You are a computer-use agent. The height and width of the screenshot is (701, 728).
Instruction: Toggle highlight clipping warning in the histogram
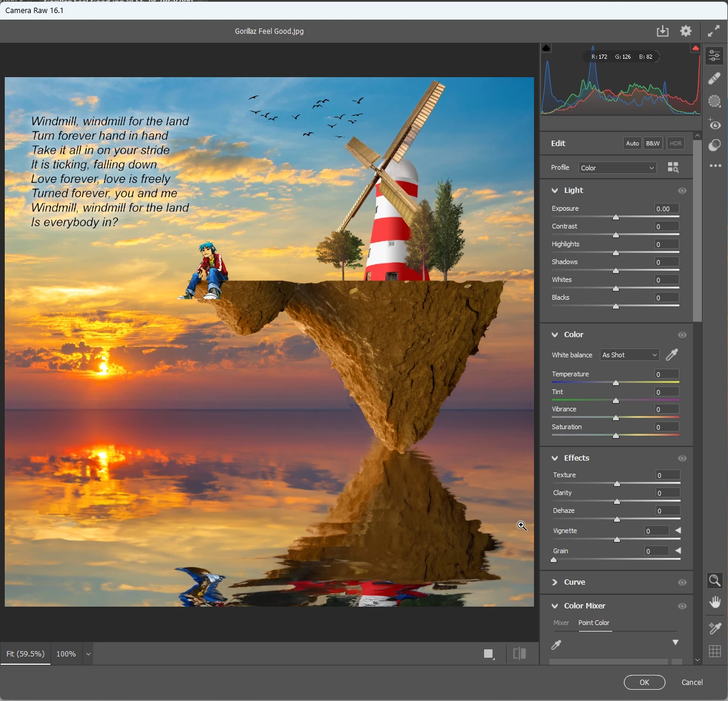(x=695, y=48)
